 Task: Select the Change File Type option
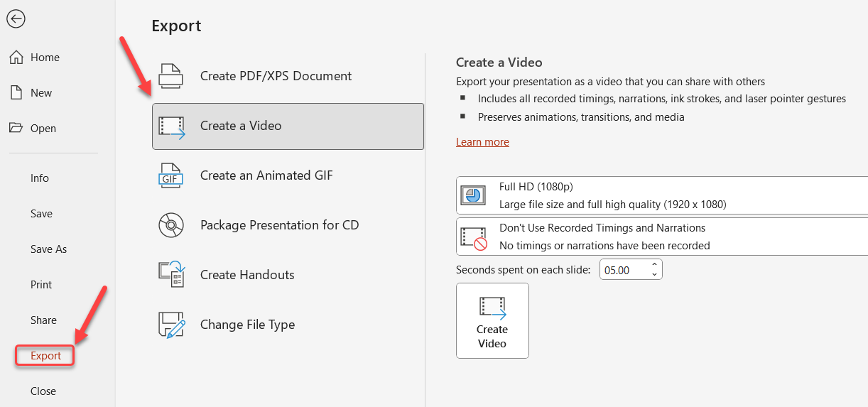288,325
